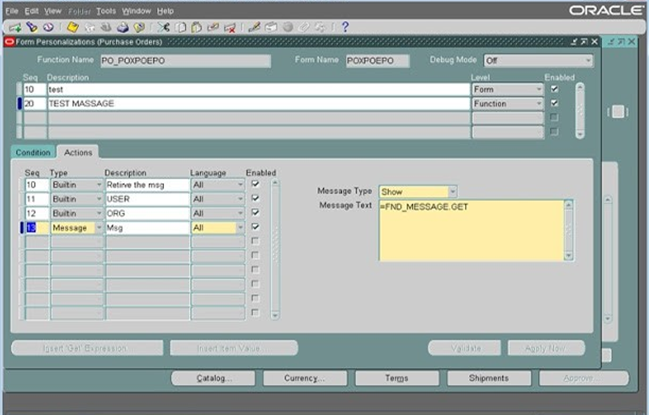Open Level dropdown showing 'Function'
This screenshot has height=415, width=649.
coord(538,103)
